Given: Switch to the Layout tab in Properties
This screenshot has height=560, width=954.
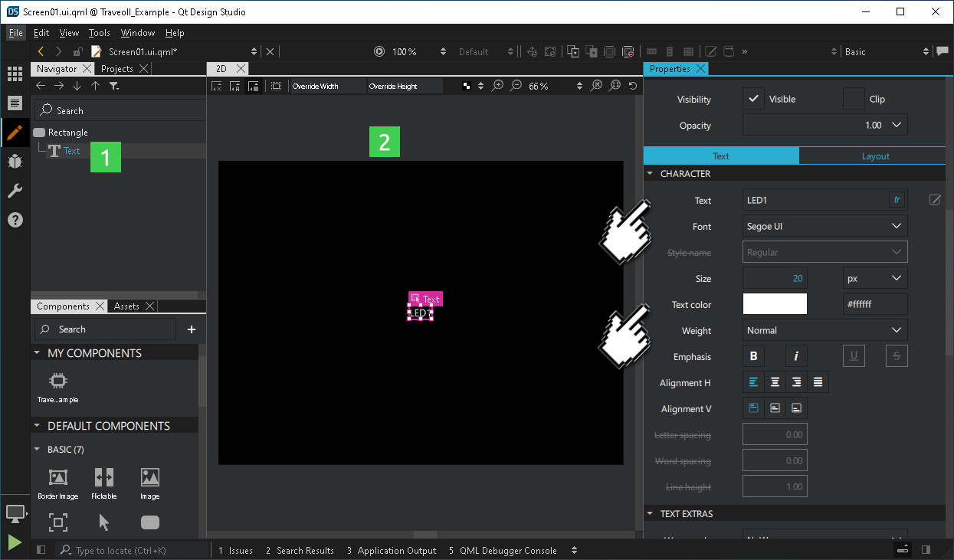Looking at the screenshot, I should pyautogui.click(x=874, y=156).
